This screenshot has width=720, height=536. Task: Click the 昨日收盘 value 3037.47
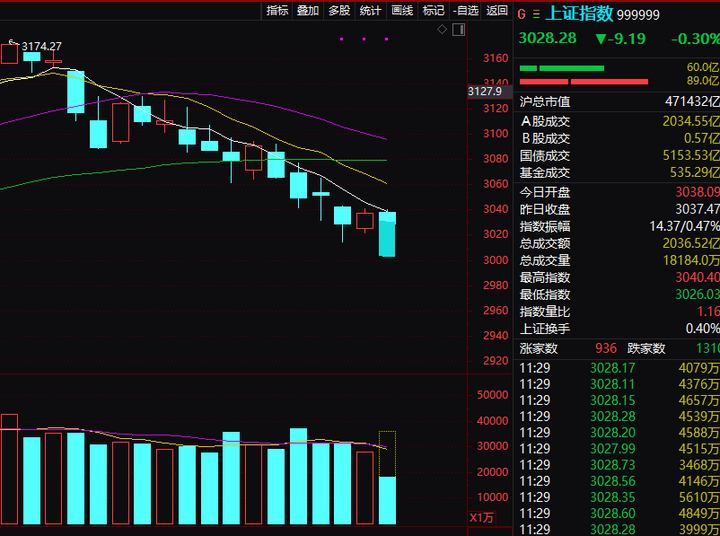point(697,209)
